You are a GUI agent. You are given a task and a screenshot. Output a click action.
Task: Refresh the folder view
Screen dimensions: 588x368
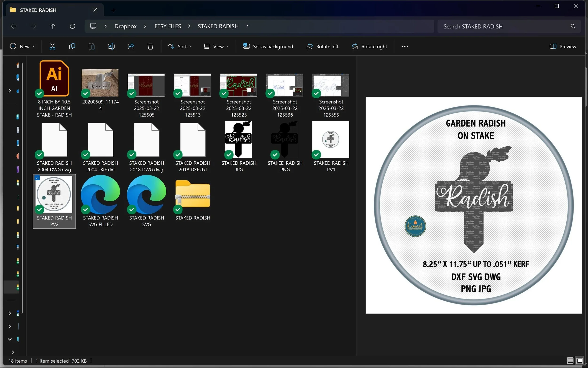coord(72,26)
